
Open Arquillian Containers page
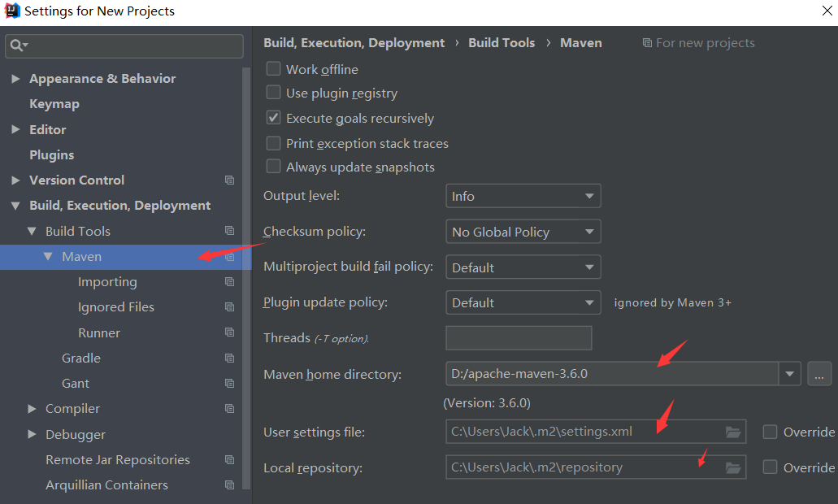[107, 484]
